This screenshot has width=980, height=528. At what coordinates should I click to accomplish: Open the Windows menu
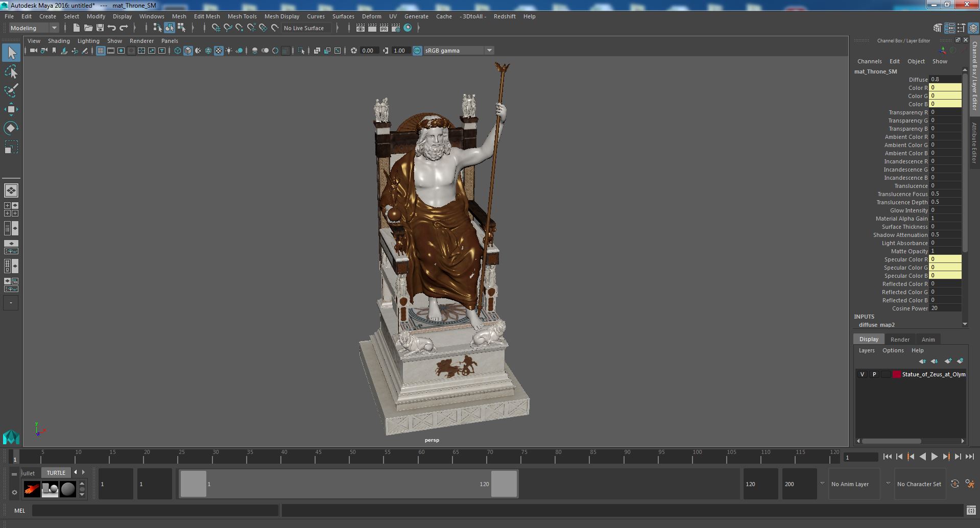coord(152,16)
